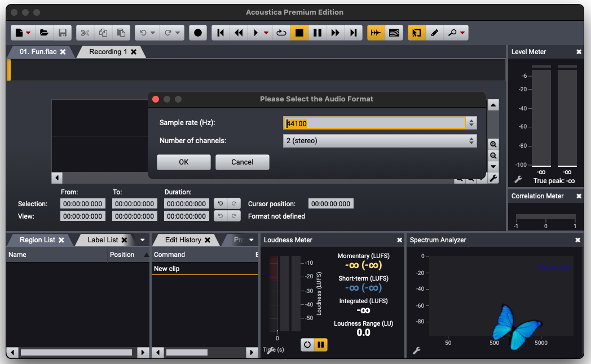Click the Play button in the toolbar

click(256, 33)
